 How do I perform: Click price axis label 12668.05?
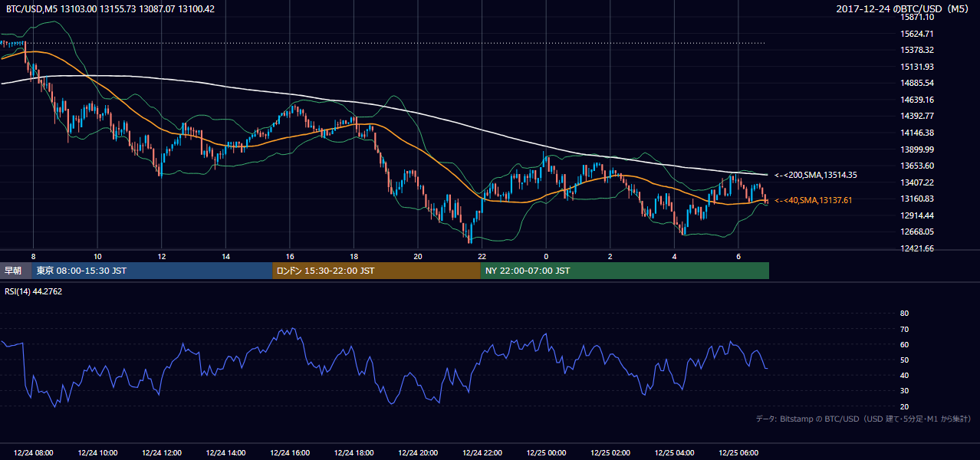click(916, 232)
